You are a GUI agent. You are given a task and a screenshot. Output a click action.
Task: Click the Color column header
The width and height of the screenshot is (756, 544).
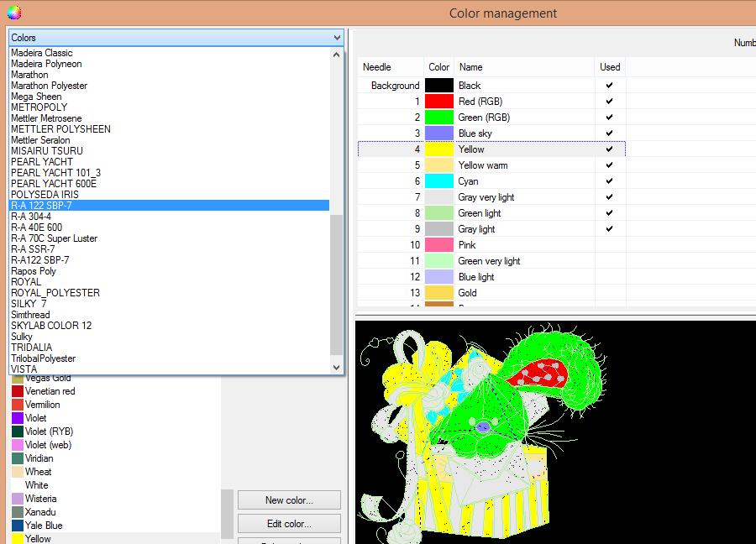coord(438,67)
